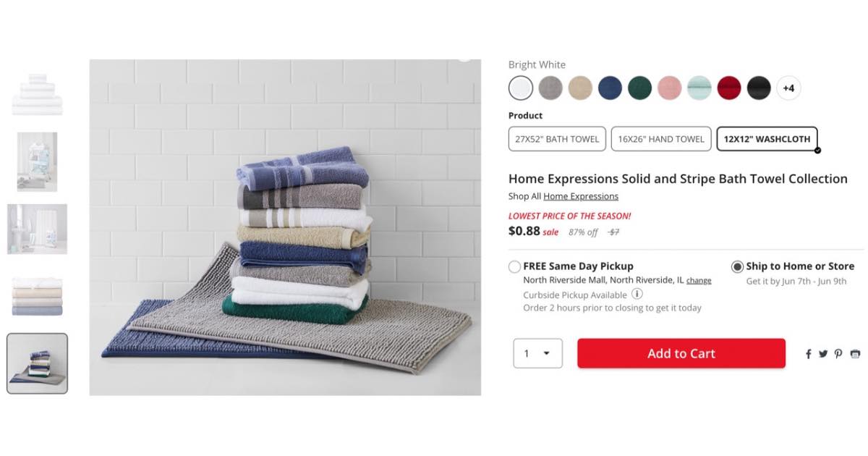The height and width of the screenshot is (456, 868).
Task: Open the quantity dropdown
Action: pyautogui.click(x=537, y=353)
